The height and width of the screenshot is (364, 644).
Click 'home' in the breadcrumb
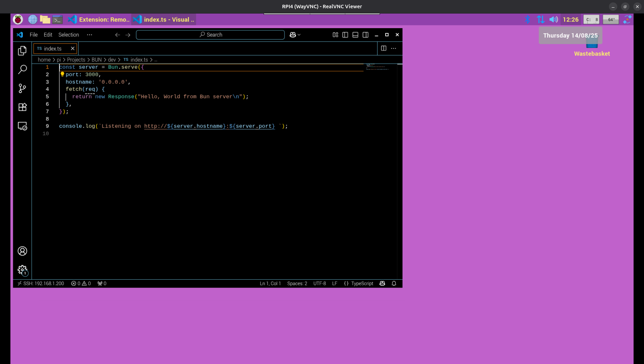pyautogui.click(x=44, y=60)
